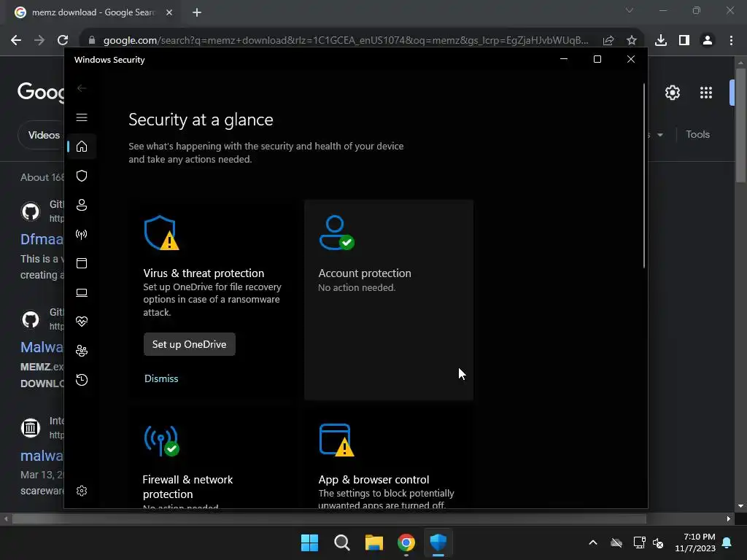Open the App & browser control tile icon
Viewport: 747px width, 560px height.
pyautogui.click(x=336, y=440)
